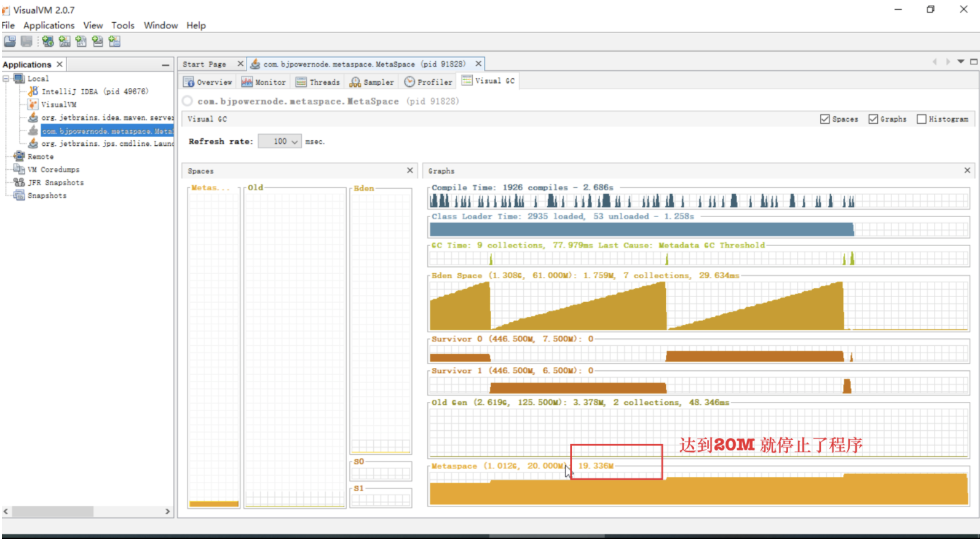This screenshot has height=539, width=980.
Task: Click the greyed Save Snapshot toolbar icon
Action: click(x=26, y=41)
